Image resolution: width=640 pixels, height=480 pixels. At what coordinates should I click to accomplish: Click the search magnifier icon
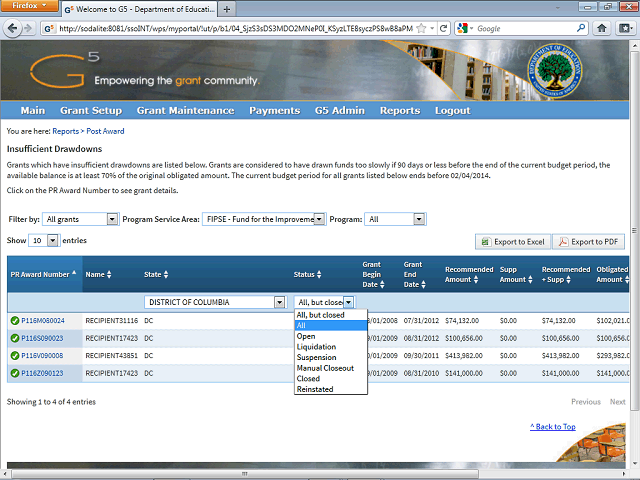[x=581, y=28]
